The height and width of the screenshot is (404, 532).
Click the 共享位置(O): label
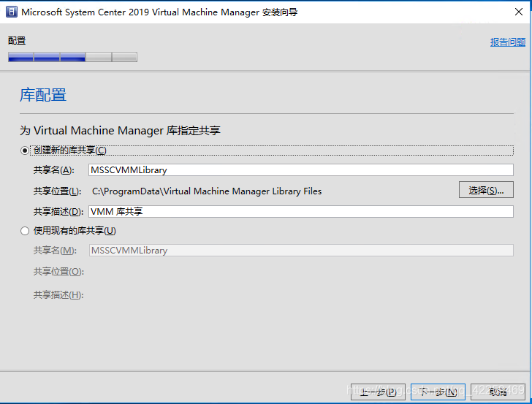click(x=58, y=272)
